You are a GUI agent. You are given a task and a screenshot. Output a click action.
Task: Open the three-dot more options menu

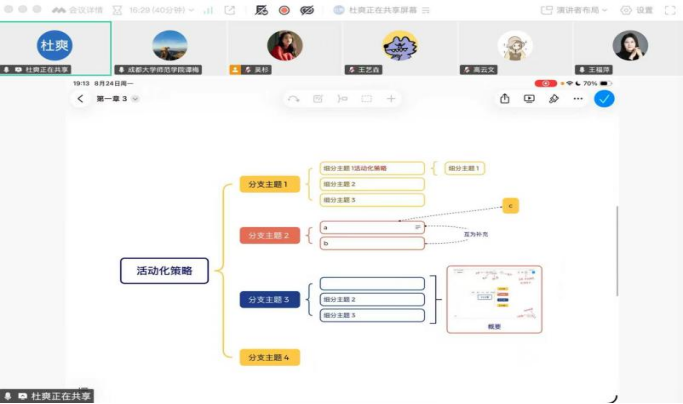[578, 99]
